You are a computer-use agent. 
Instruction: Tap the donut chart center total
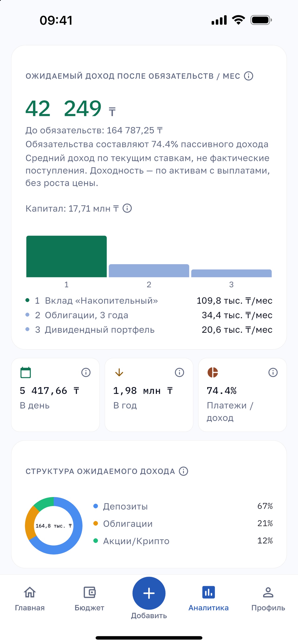click(x=54, y=526)
